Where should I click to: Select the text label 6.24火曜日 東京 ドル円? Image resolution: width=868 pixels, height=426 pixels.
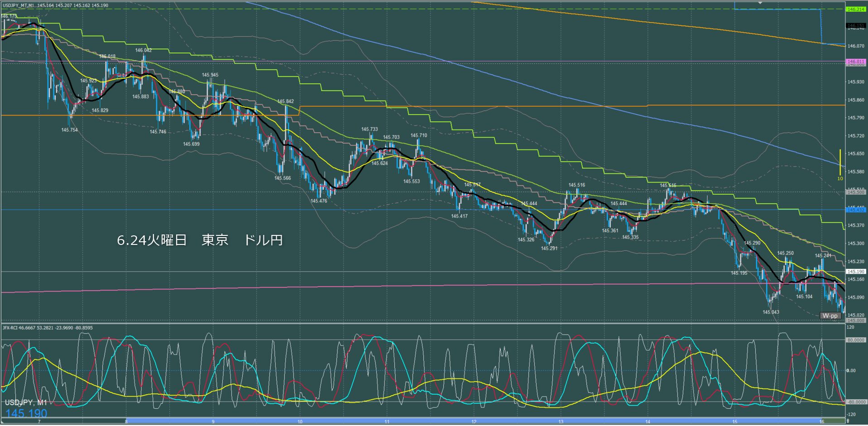200,240
